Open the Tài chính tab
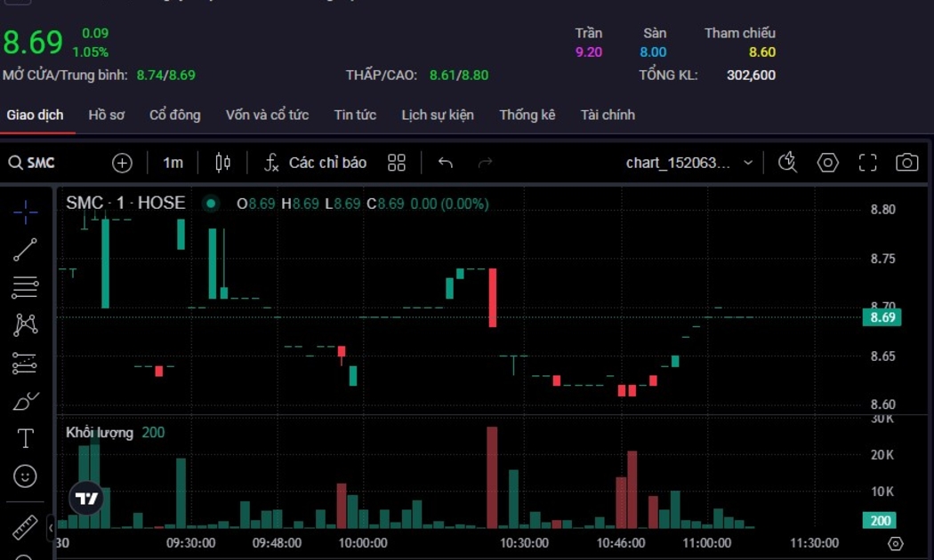The height and width of the screenshot is (560, 934). pos(608,115)
